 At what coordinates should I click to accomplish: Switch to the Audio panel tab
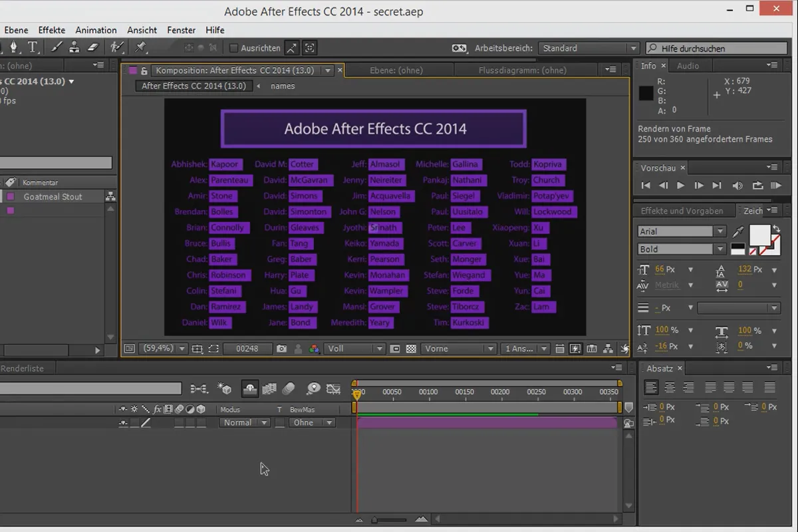(688, 66)
